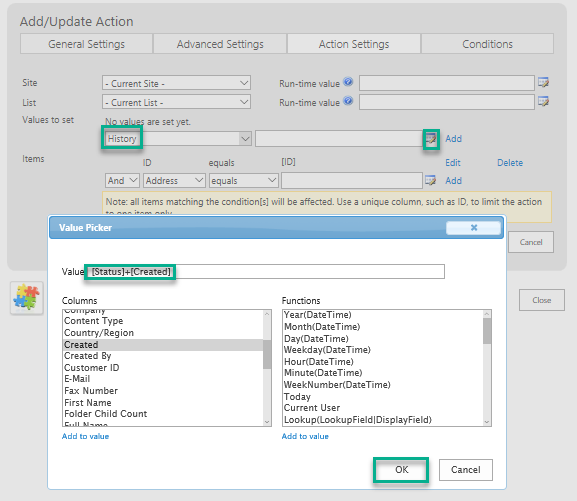577x501 pixels.
Task: Click Add to value under Columns list
Action: pos(85,436)
